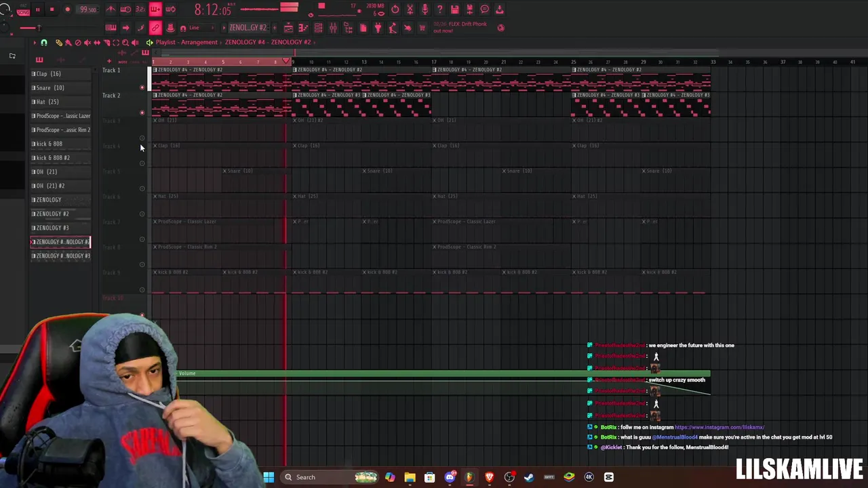
Task: Open the mixer icon
Action: point(333,28)
